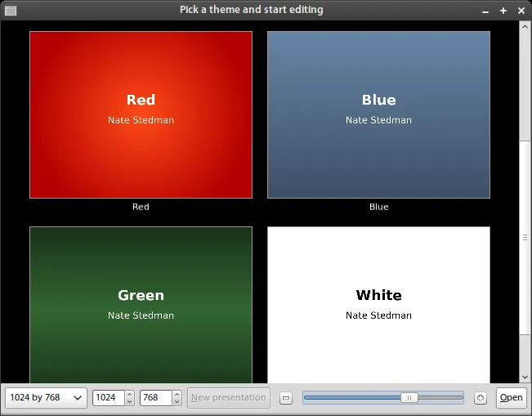
Task: Focus the width input field showing 1024
Action: click(x=108, y=398)
